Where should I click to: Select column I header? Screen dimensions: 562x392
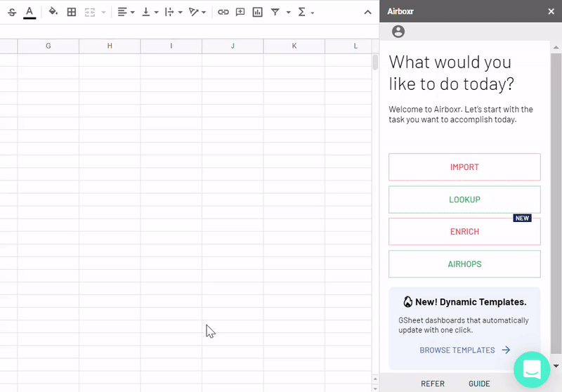171,46
